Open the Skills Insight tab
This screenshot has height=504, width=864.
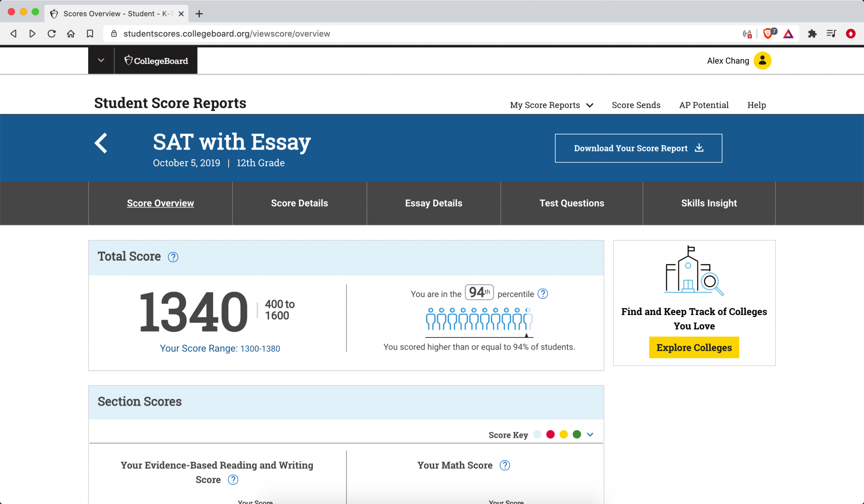pos(709,203)
